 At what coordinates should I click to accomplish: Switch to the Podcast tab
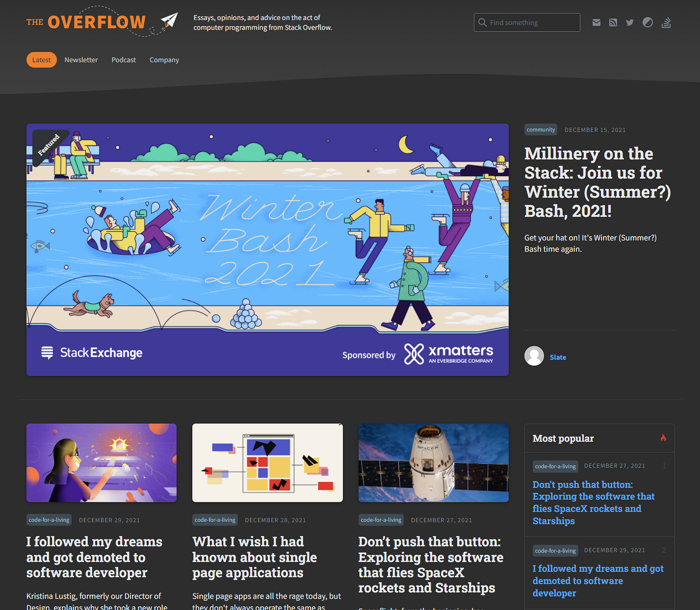point(123,60)
